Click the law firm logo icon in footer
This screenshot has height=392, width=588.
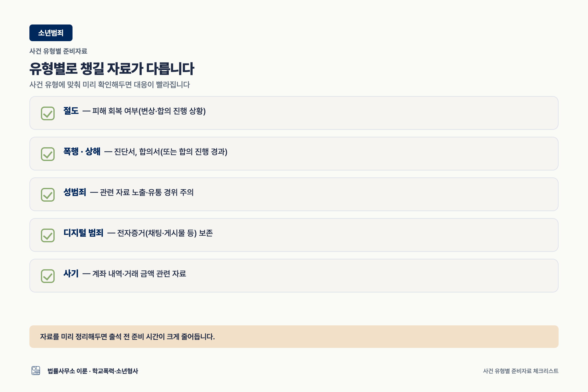(x=36, y=371)
